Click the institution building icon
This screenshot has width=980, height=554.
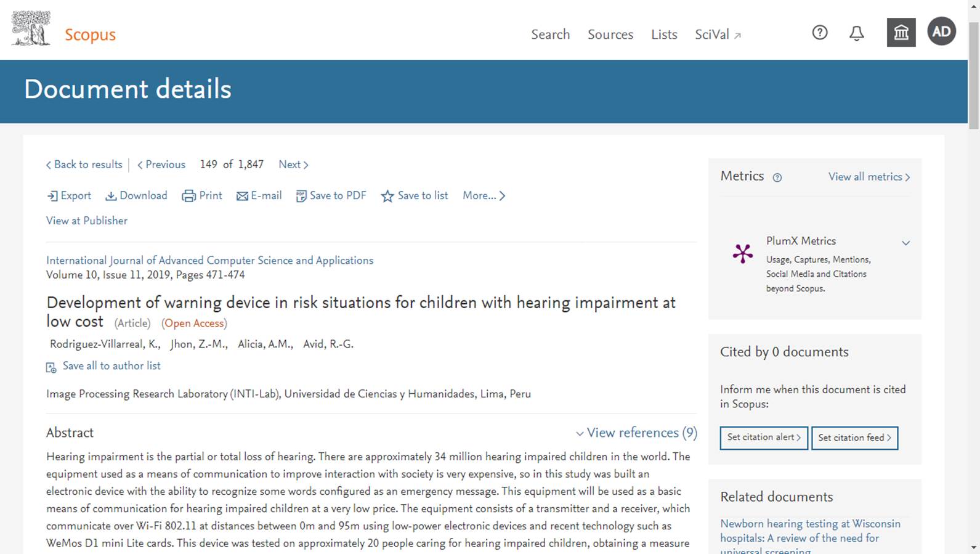click(x=901, y=33)
